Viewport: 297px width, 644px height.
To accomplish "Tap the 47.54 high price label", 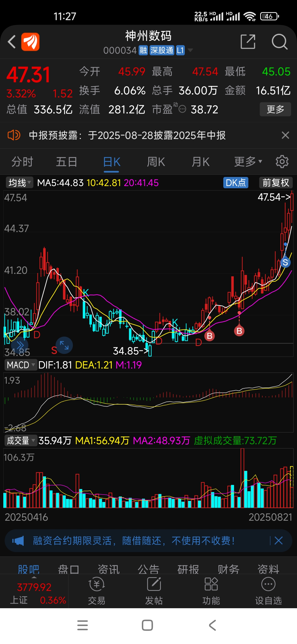I will [274, 197].
